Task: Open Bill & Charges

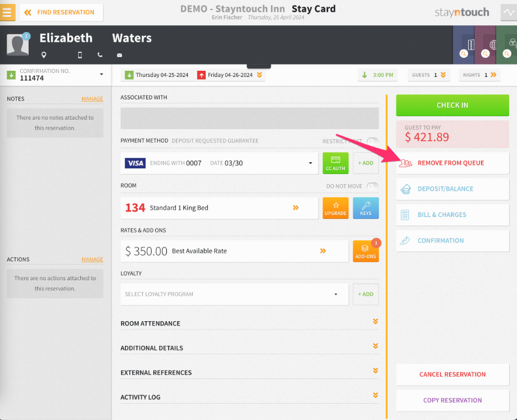Action: coord(452,215)
